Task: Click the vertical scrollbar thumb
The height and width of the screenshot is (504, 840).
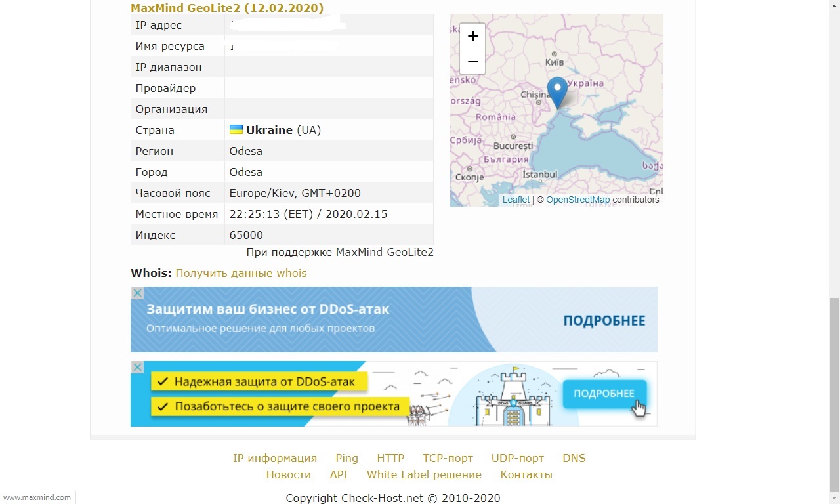Action: (834, 394)
